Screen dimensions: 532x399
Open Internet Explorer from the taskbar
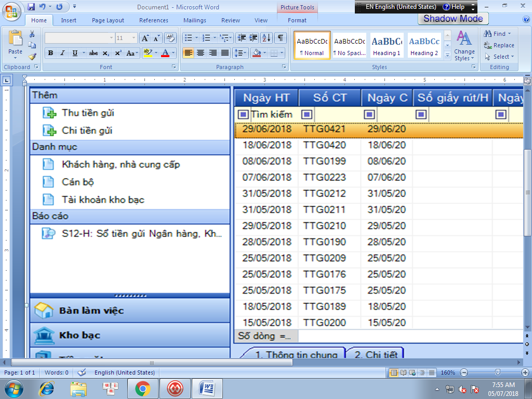point(46,389)
